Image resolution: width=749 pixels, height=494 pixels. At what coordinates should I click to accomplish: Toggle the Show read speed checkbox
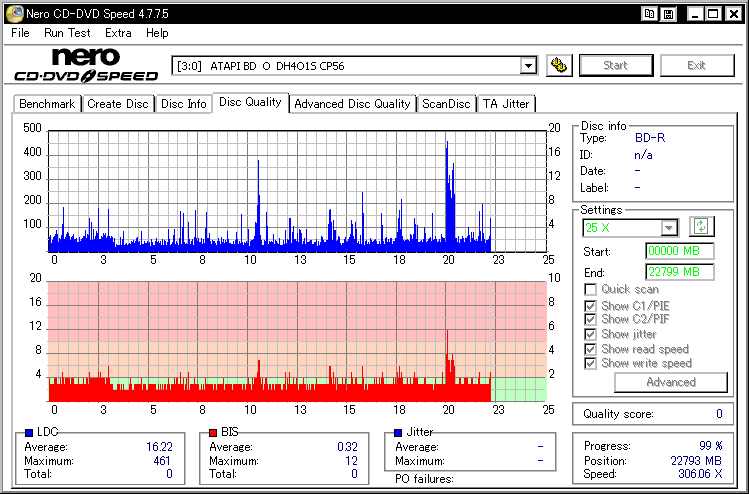590,349
